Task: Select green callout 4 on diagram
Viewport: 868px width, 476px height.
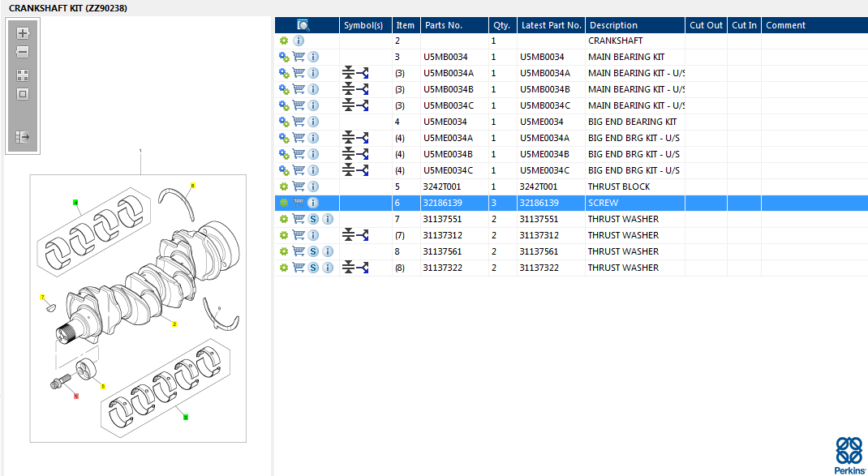Action: (75, 202)
